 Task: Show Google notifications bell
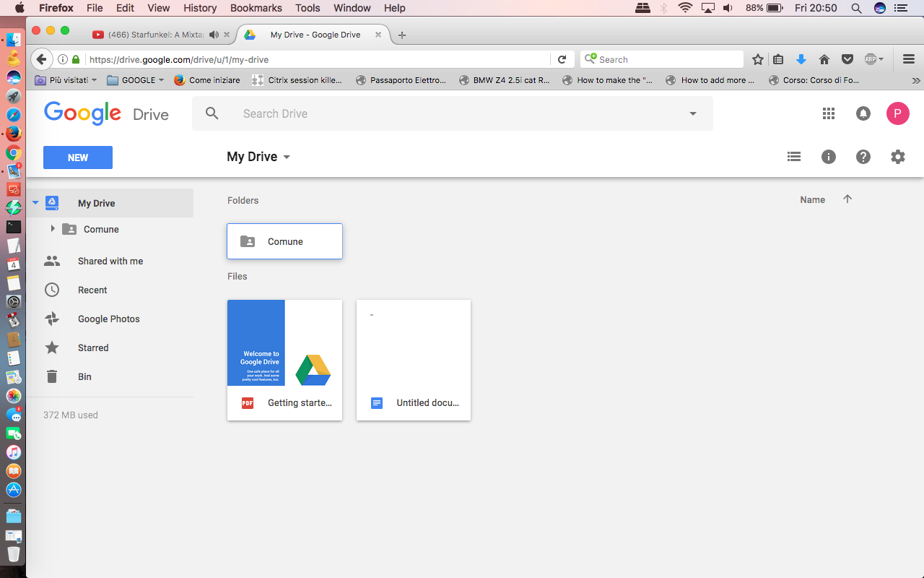coord(863,113)
